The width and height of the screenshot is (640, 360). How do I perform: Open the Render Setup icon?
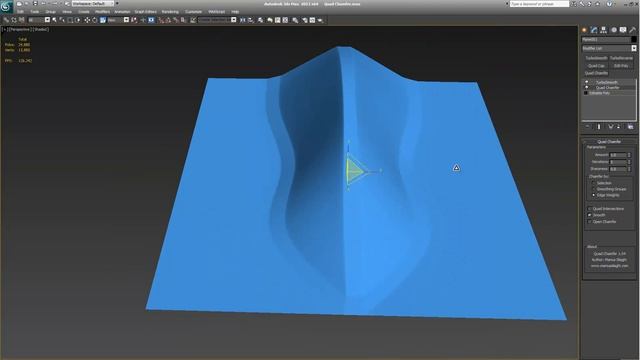304,20
